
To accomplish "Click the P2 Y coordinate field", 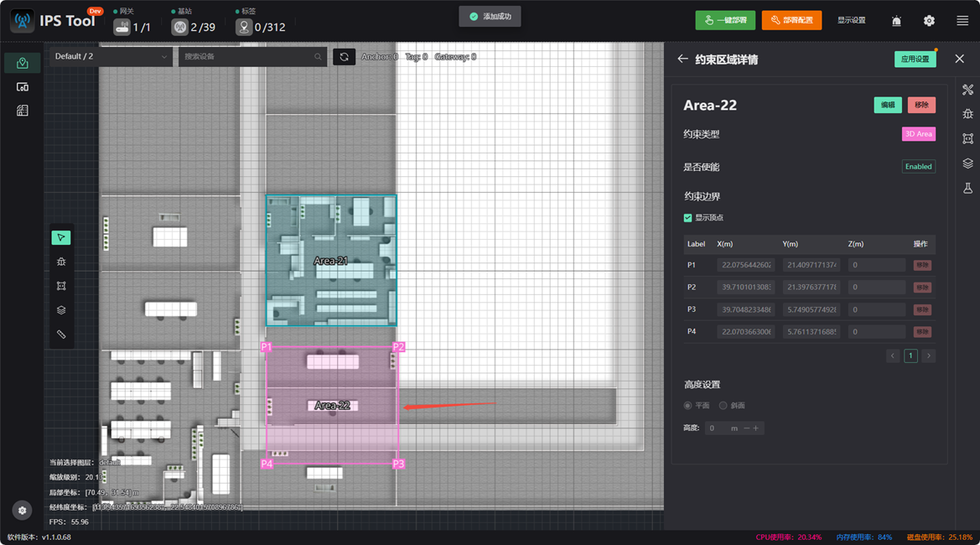I will 811,288.
